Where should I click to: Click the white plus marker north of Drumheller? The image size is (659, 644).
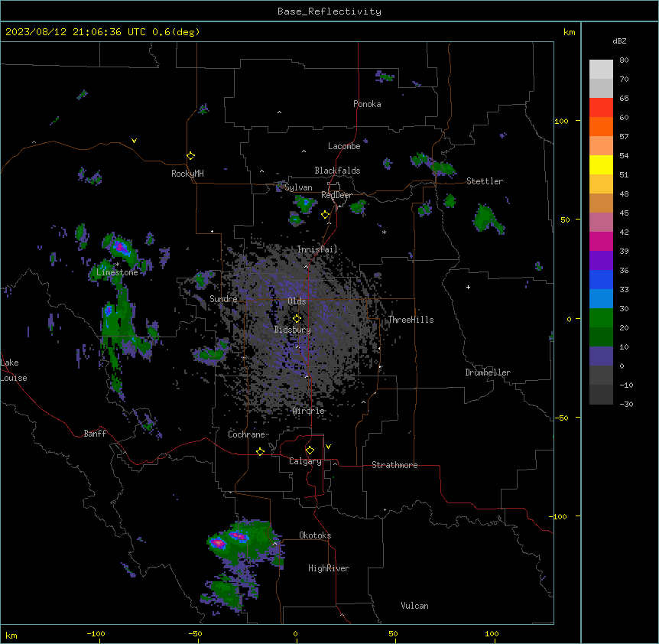pos(468,287)
